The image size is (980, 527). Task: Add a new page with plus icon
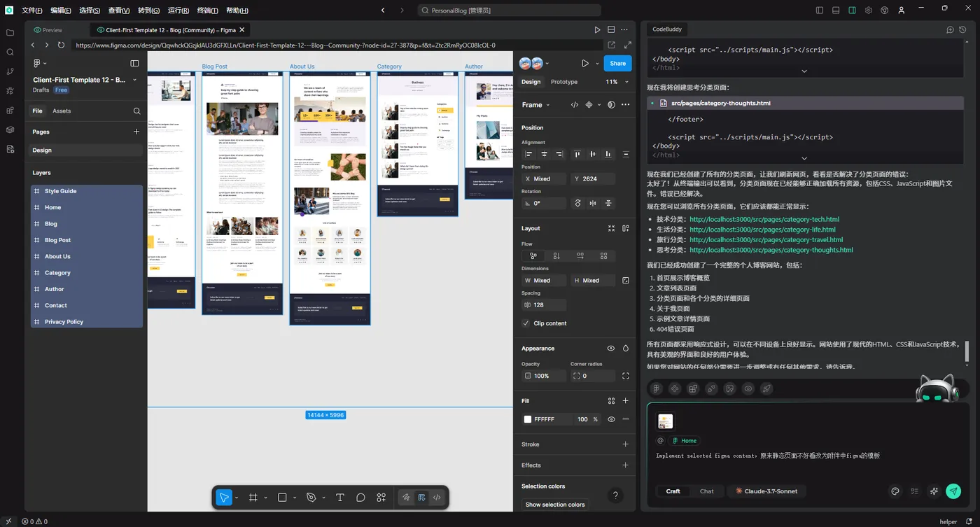point(136,132)
